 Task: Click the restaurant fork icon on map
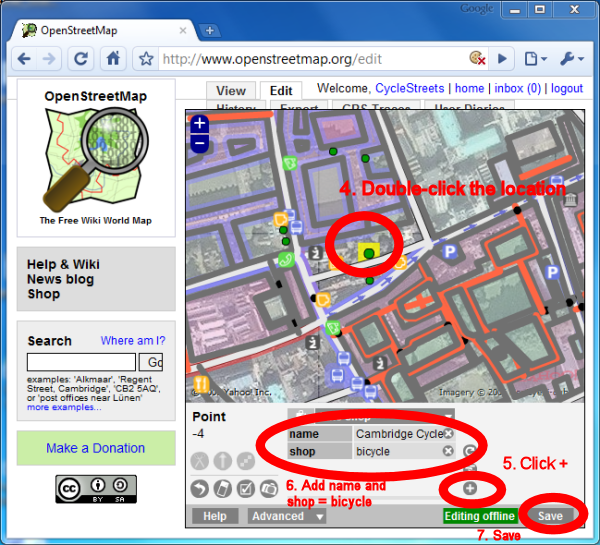point(201,384)
